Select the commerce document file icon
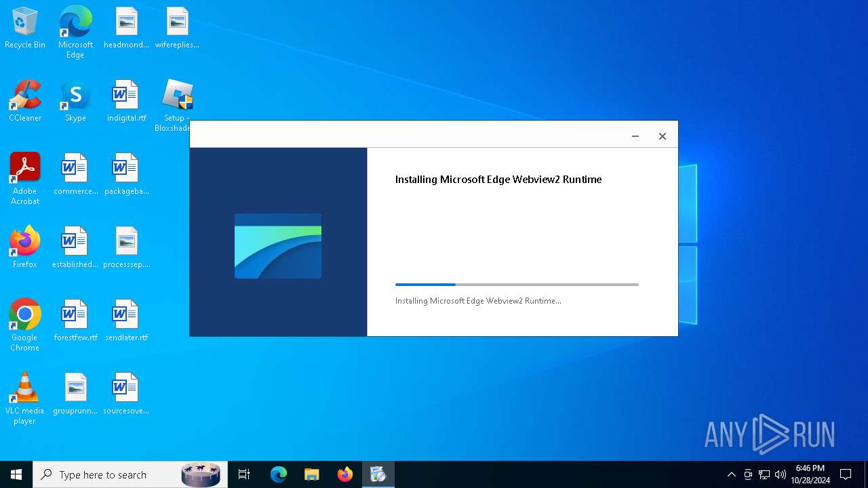868x488 pixels. tap(75, 175)
